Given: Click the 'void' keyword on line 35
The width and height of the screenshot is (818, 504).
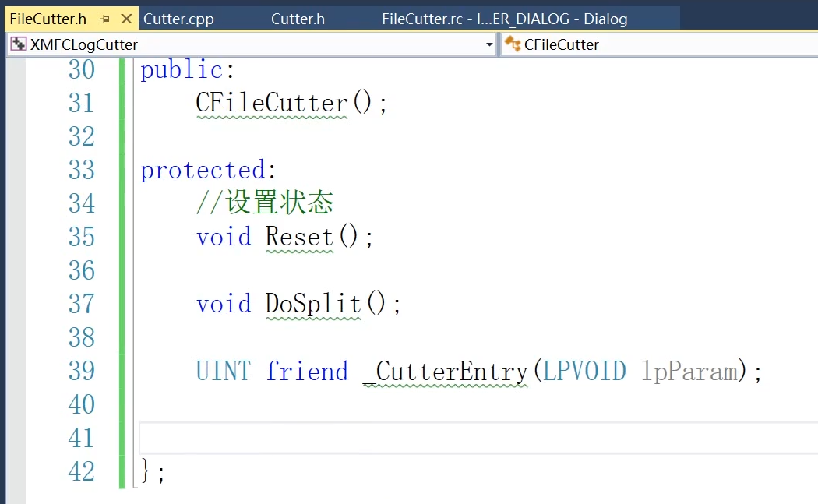Looking at the screenshot, I should (224, 237).
